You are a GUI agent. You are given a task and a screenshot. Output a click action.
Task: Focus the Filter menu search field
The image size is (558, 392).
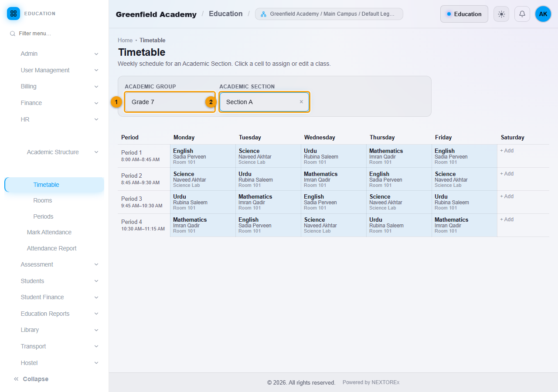(x=54, y=34)
